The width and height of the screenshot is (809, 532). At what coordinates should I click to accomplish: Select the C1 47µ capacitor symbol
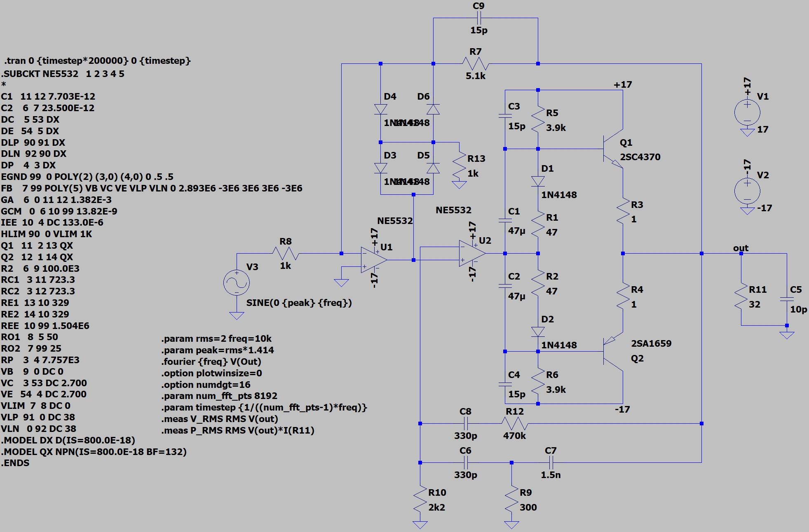pyautogui.click(x=505, y=221)
